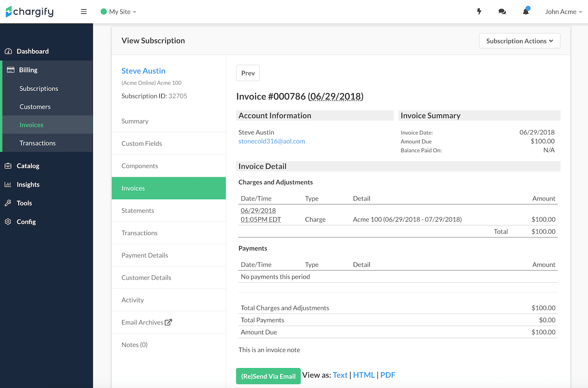Image resolution: width=588 pixels, height=388 pixels.
Task: Click the Invoice Summary section header
Action: 479,115
